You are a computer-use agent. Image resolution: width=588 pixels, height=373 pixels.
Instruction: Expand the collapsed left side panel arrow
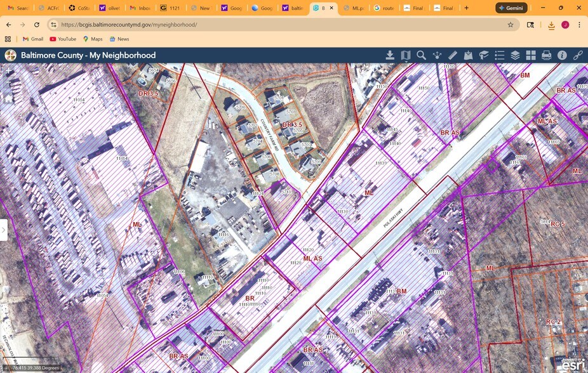(x=3, y=230)
